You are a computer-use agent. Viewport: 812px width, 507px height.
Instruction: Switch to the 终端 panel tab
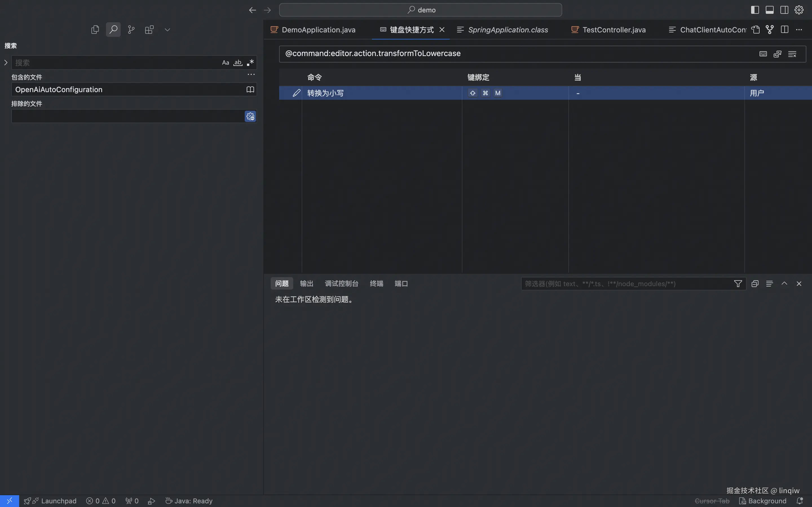(376, 284)
